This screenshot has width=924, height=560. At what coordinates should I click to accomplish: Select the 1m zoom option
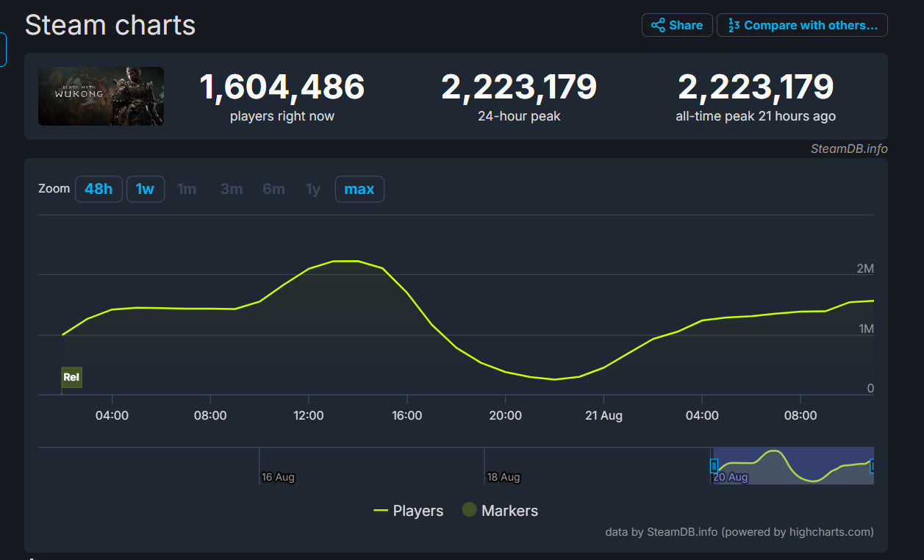[x=187, y=189]
